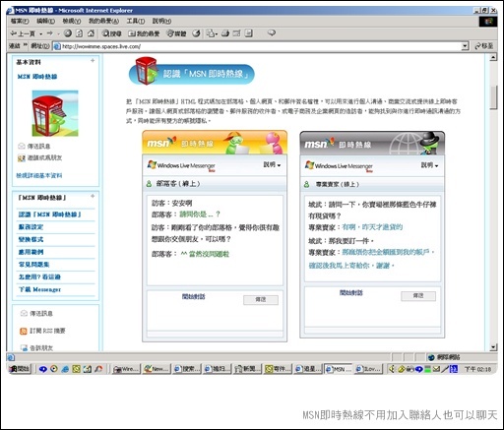Switch to the New... taskbar window

157,369
